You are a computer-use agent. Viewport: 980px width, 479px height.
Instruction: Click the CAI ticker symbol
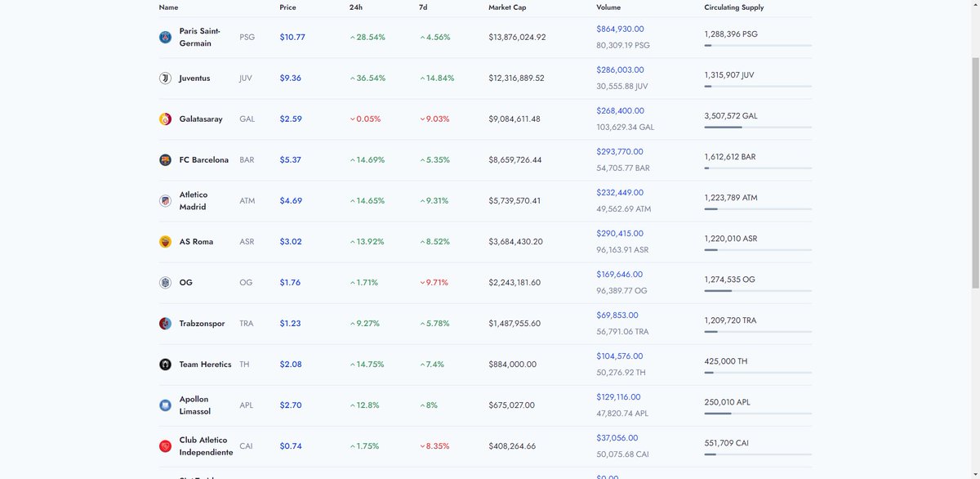(x=246, y=446)
